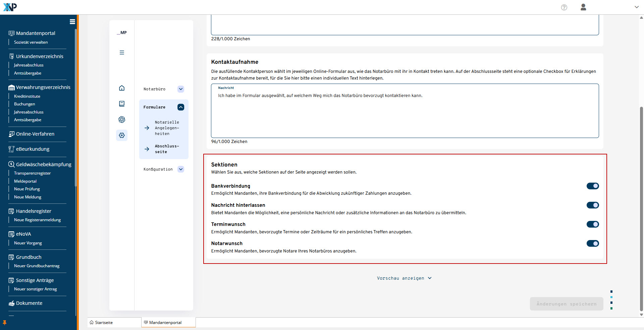Open the user profile icon

pos(583,7)
